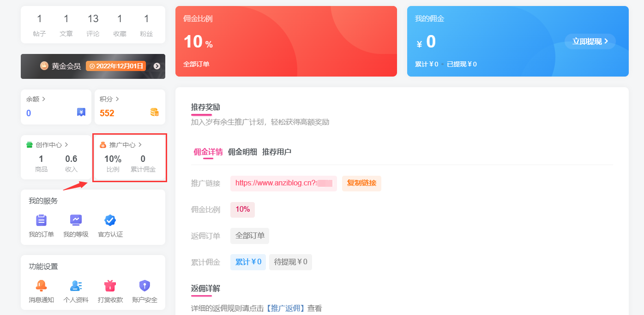Click the gold coins icon beside 552

154,112
